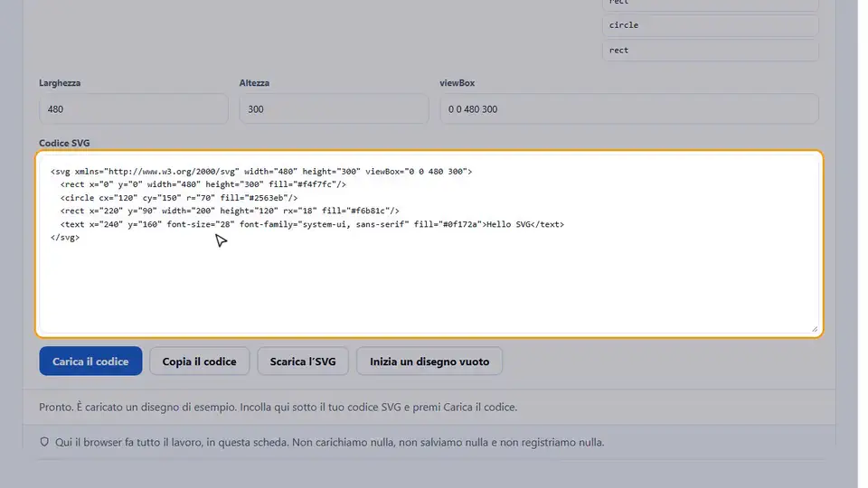
Task: Click the Larghezza label
Action: tap(60, 83)
